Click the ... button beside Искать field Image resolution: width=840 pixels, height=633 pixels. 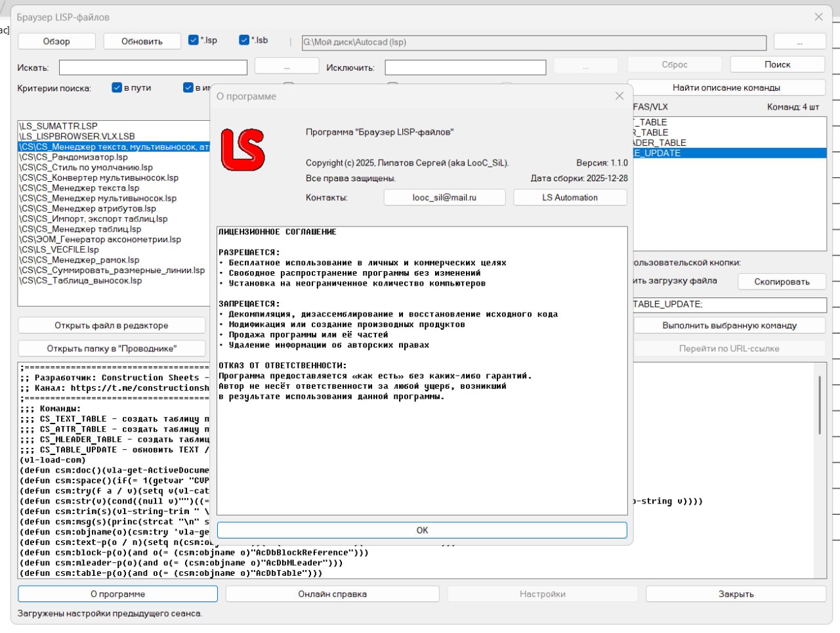287,67
